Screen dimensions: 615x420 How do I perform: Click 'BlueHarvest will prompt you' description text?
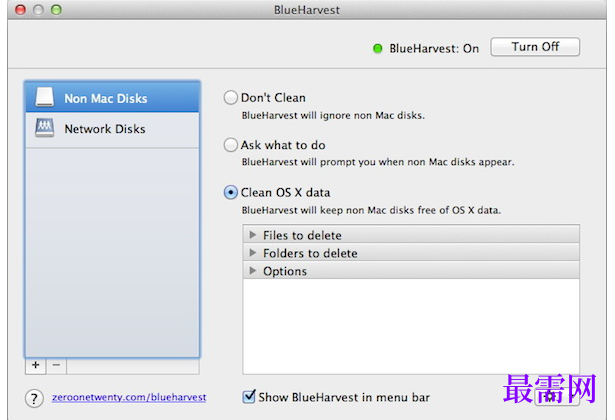tap(378, 162)
